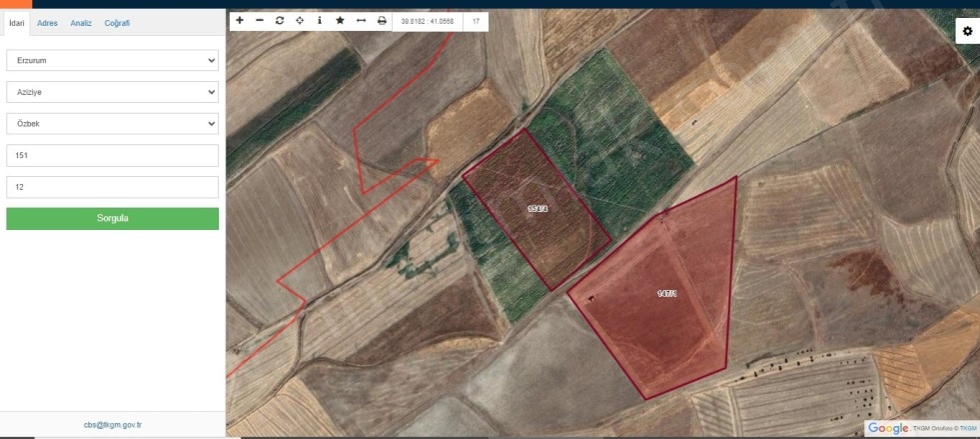Screen dimensions: 980x439
Task: Click the coordinates display in the toolbar
Action: (427, 20)
